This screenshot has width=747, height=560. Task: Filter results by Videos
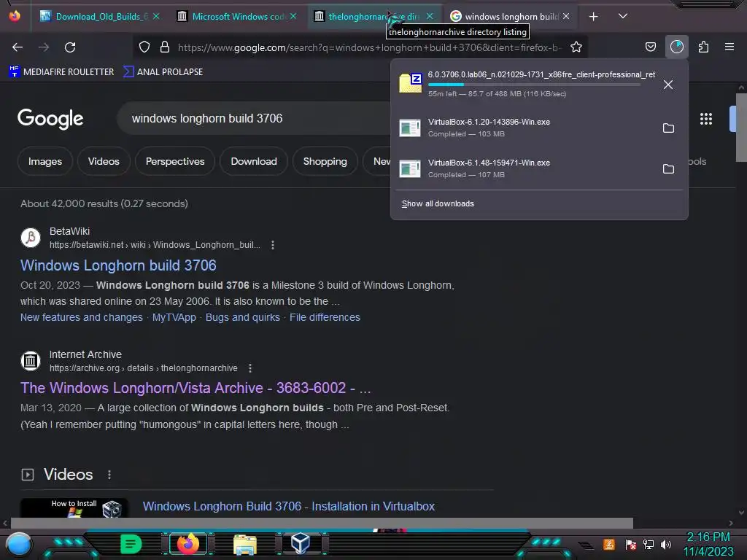[104, 161]
